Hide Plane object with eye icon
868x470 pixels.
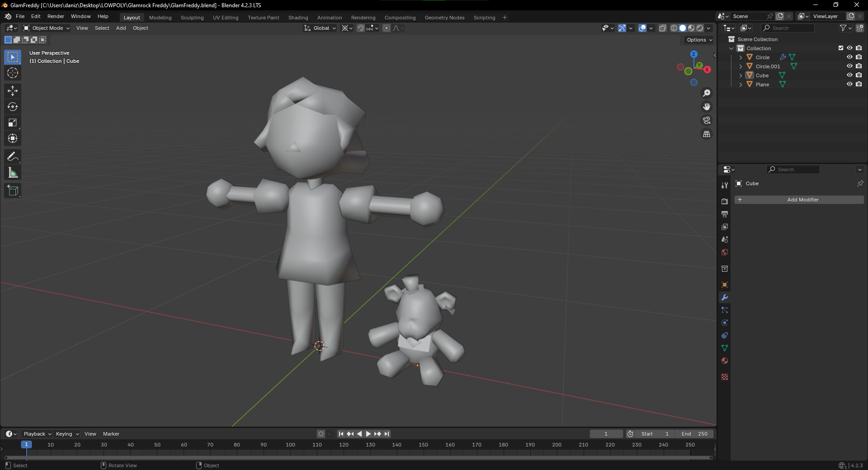click(x=849, y=84)
